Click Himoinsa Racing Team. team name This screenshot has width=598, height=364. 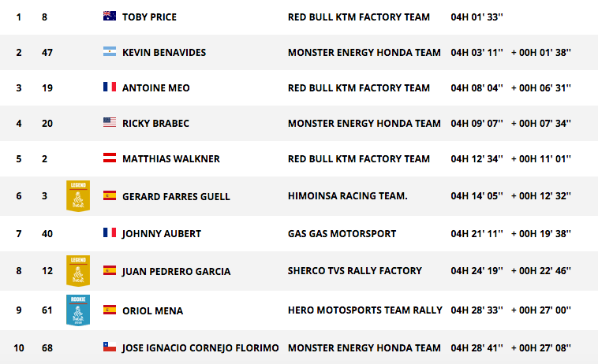pyautogui.click(x=347, y=195)
